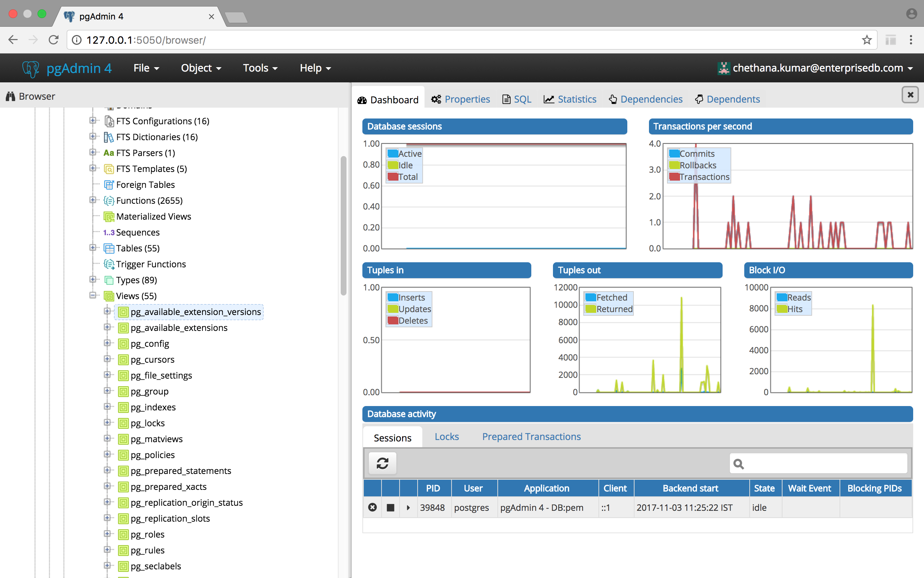Screen dimensions: 924x578
Task: Click the site info icon in address bar
Action: pos(77,40)
